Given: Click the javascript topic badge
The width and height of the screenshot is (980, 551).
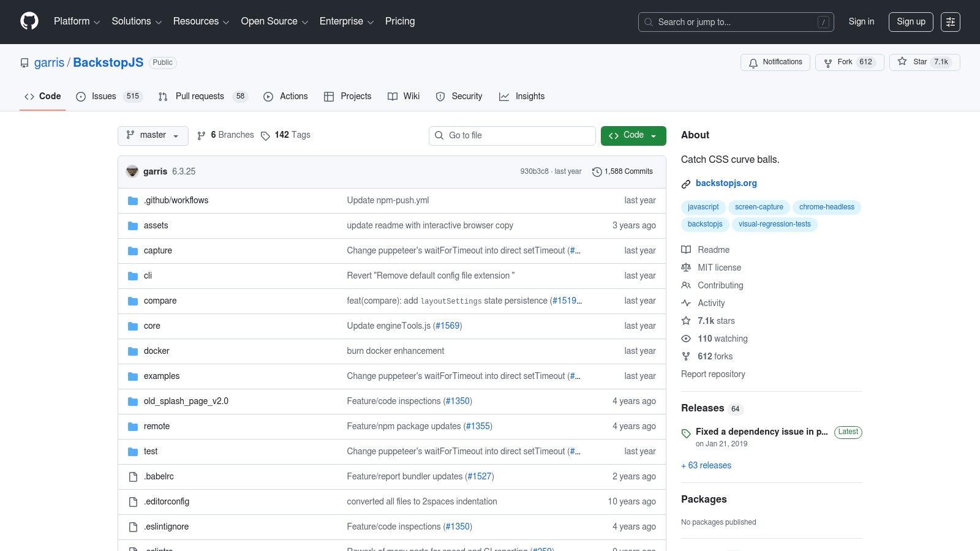Looking at the screenshot, I should pos(703,207).
